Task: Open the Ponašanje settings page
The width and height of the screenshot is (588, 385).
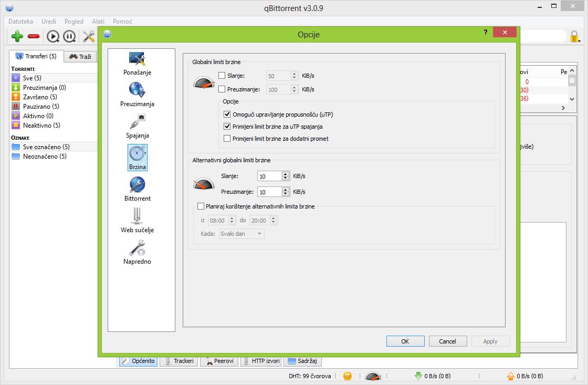Action: (x=137, y=64)
